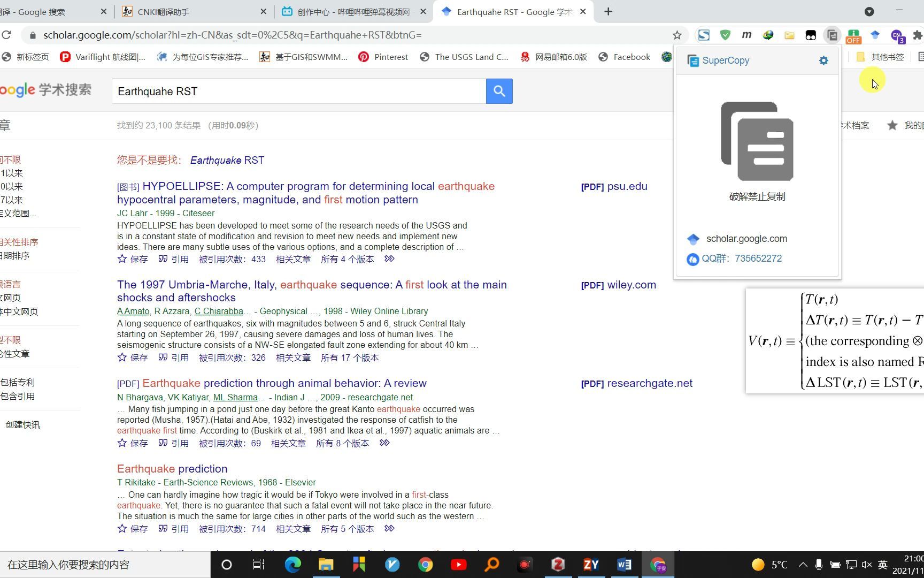Open File Explorer from taskbar
The image size is (924, 578).
326,565
